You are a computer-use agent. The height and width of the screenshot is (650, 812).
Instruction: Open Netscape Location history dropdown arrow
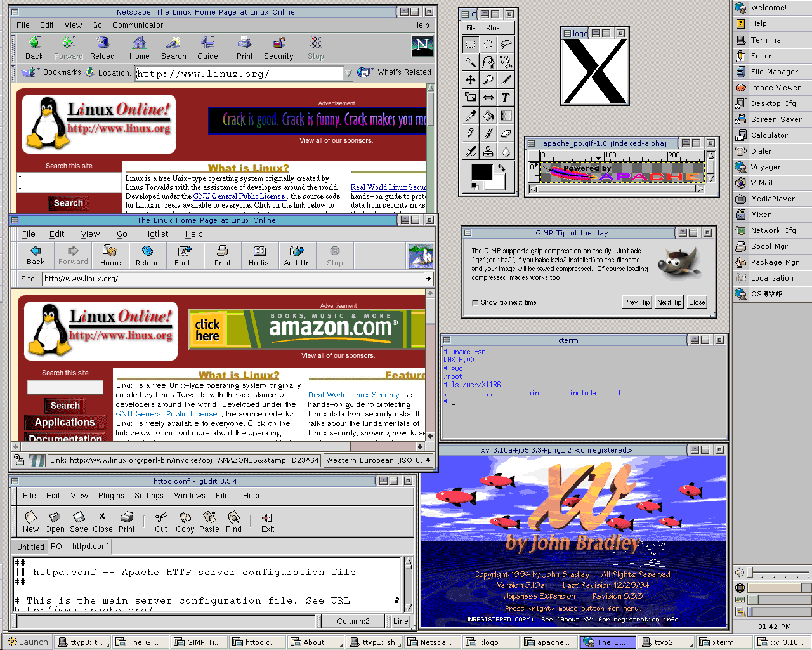[x=349, y=74]
